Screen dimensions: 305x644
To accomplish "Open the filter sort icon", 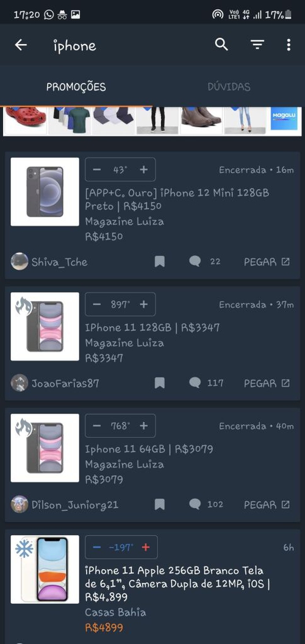I will pyautogui.click(x=257, y=45).
